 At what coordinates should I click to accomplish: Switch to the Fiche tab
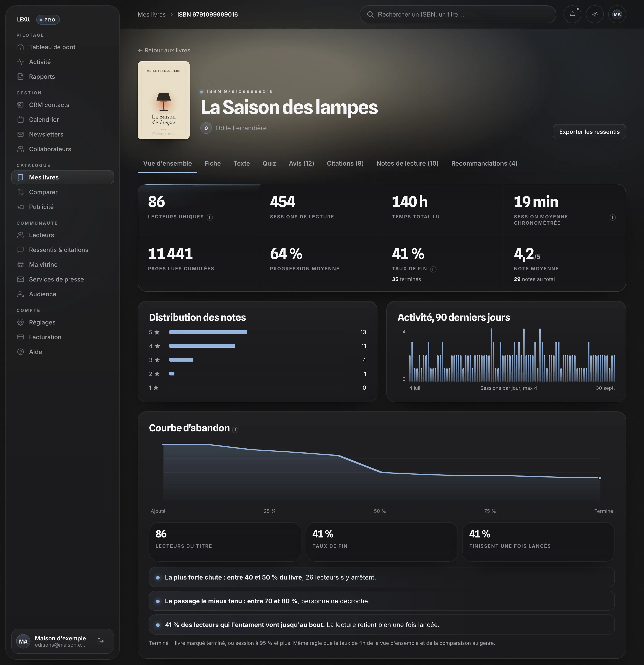click(212, 164)
